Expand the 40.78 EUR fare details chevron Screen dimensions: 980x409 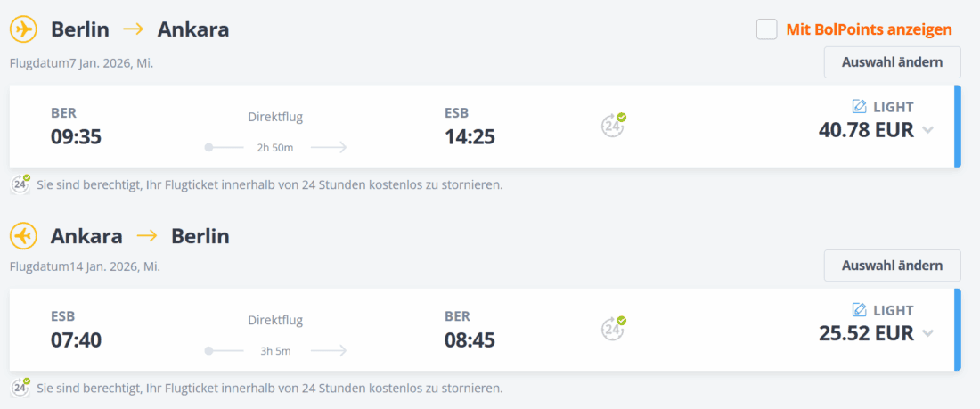(928, 130)
